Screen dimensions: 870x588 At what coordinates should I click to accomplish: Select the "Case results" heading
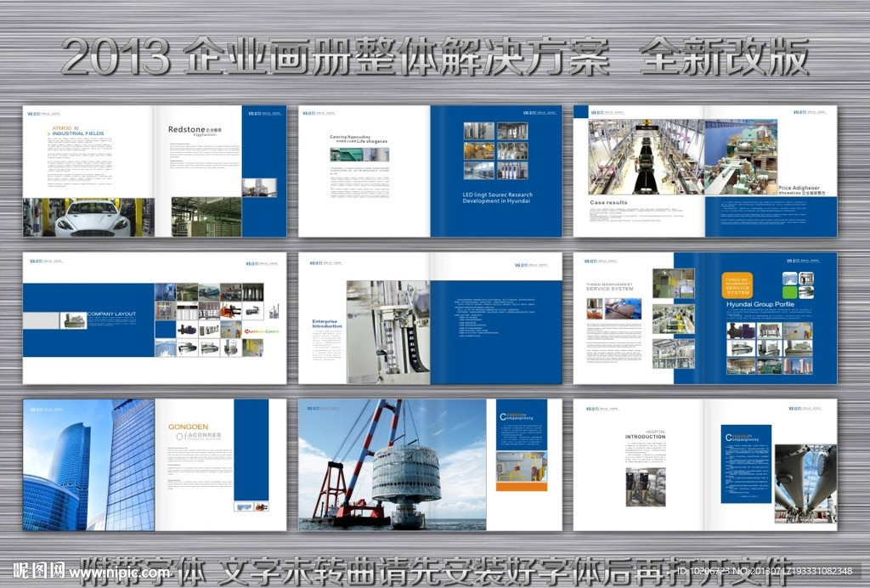pos(608,202)
